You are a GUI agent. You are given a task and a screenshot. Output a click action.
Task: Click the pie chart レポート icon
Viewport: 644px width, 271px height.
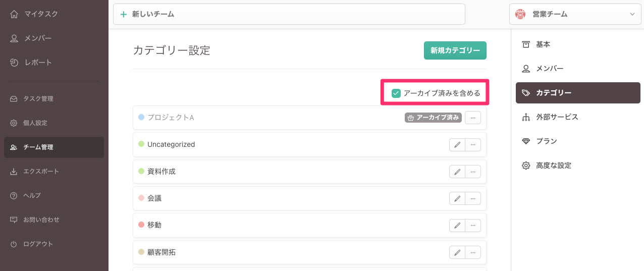point(14,63)
